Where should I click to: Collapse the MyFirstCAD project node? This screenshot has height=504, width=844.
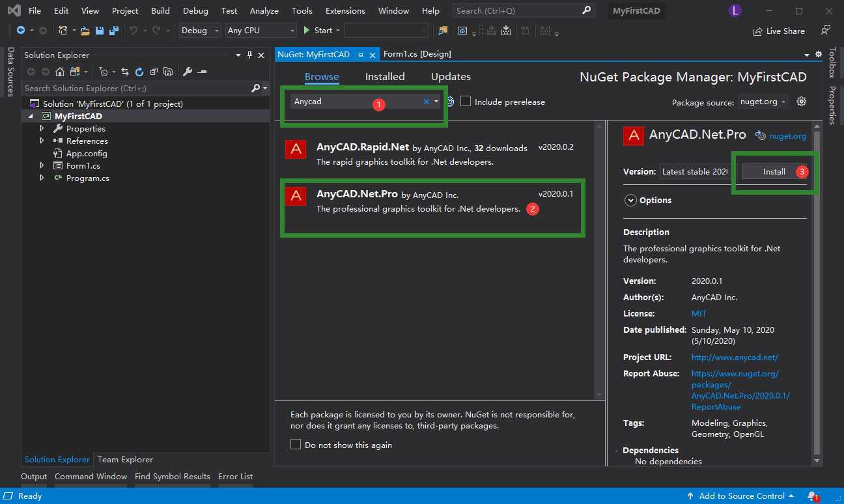click(x=30, y=116)
